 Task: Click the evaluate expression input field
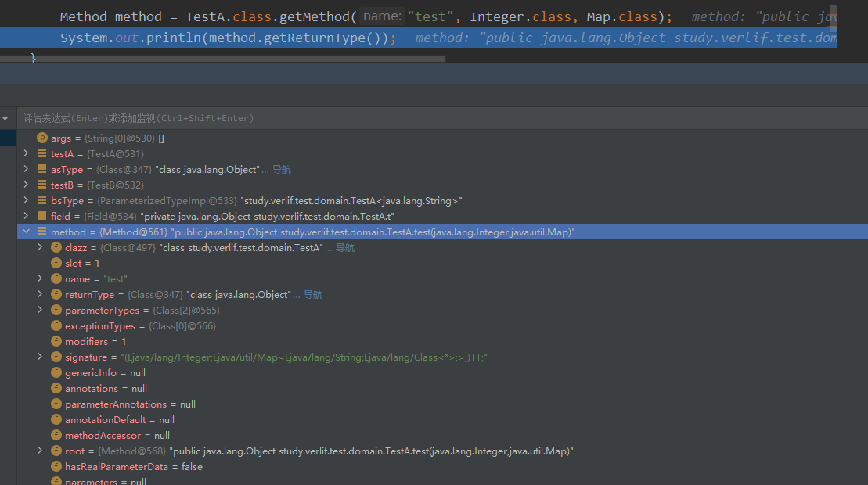coord(391,118)
